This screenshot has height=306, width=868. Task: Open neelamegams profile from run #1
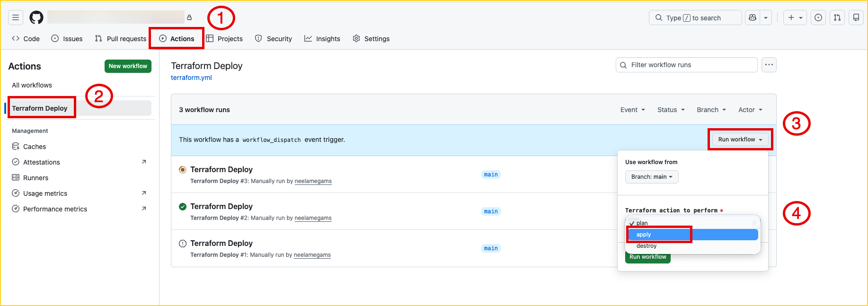click(x=312, y=255)
